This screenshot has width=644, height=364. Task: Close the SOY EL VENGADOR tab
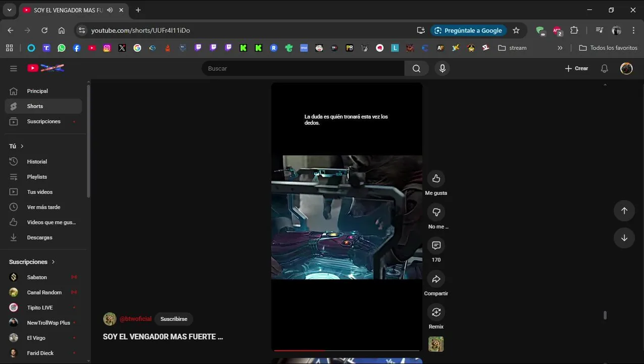pos(121,10)
